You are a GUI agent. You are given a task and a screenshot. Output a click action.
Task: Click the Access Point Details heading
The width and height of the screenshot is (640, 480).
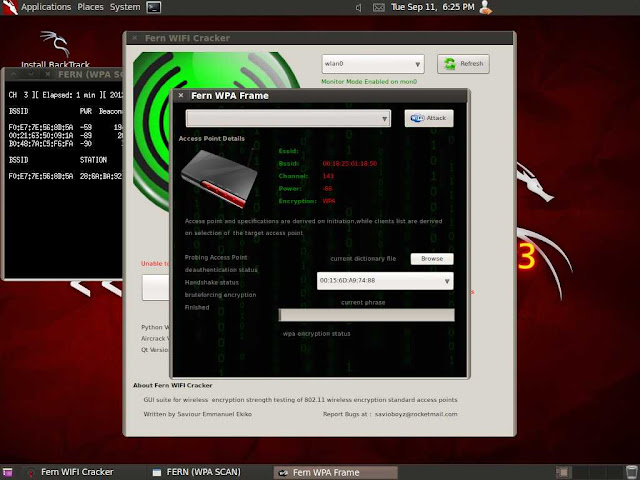click(x=211, y=138)
